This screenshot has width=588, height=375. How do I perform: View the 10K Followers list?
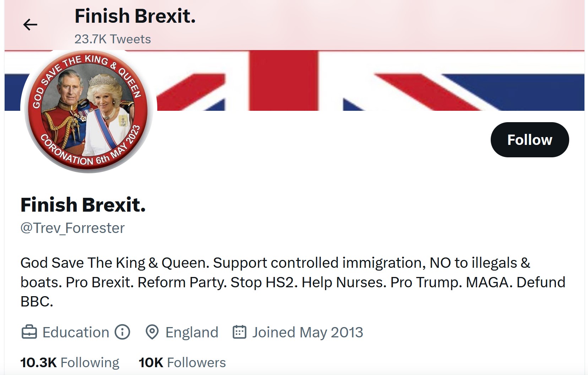tap(182, 363)
